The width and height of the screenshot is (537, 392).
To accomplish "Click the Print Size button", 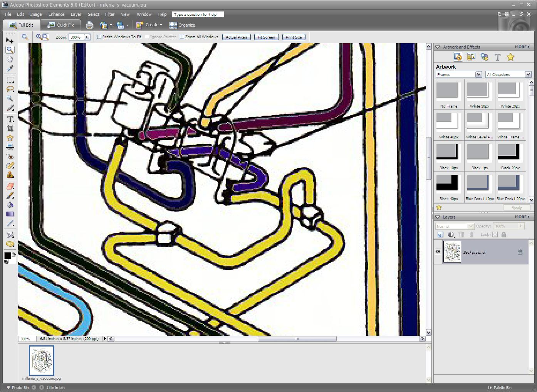I will pos(294,37).
